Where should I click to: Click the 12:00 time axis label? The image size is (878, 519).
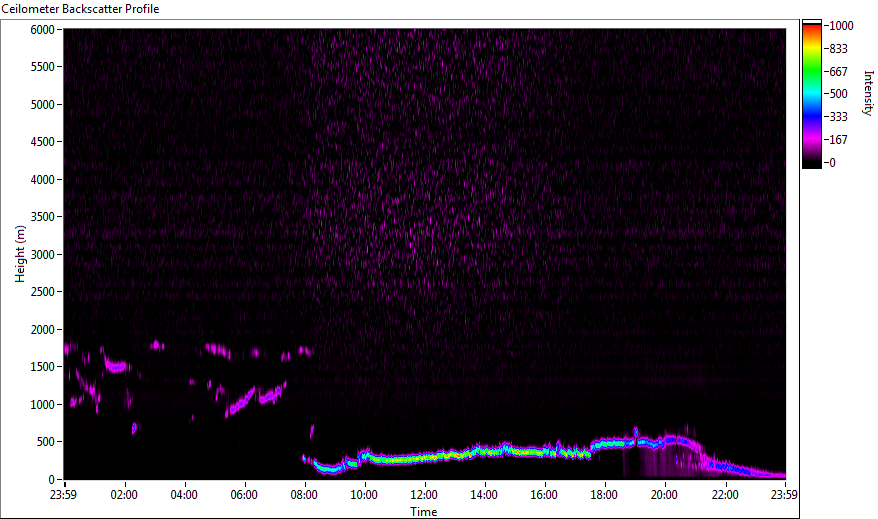(424, 495)
